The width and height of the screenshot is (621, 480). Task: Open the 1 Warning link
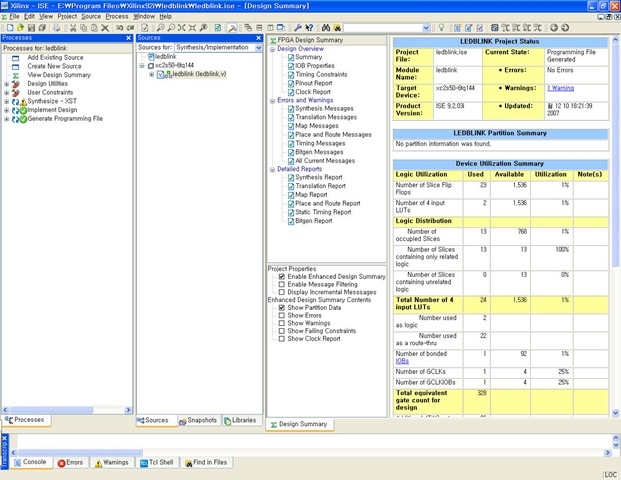560,88
